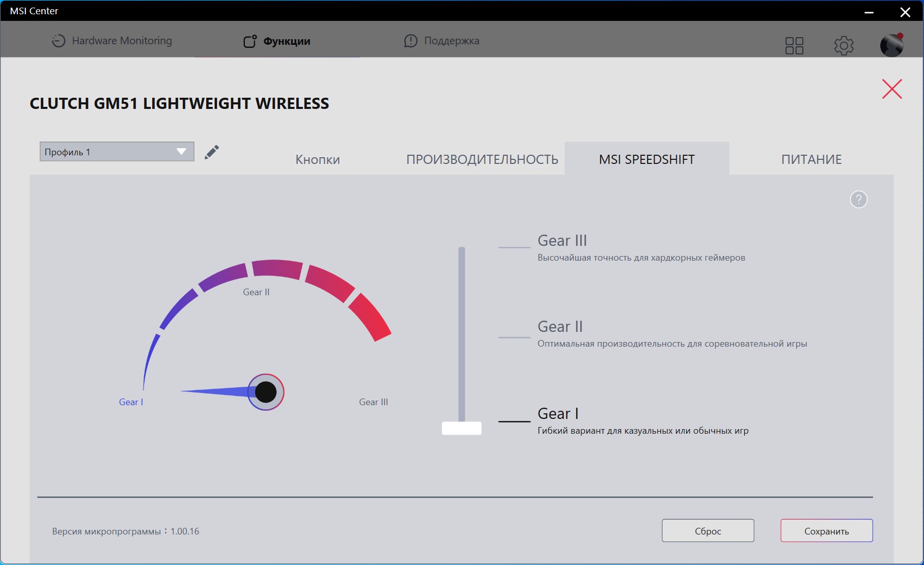Open MSI Center settings gear
The image size is (924, 565).
[844, 46]
